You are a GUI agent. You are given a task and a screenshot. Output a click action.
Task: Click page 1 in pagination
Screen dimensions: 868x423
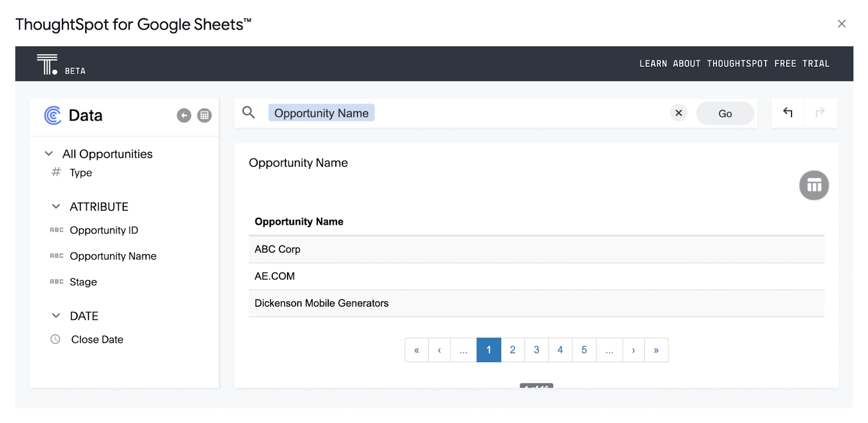[x=489, y=350]
